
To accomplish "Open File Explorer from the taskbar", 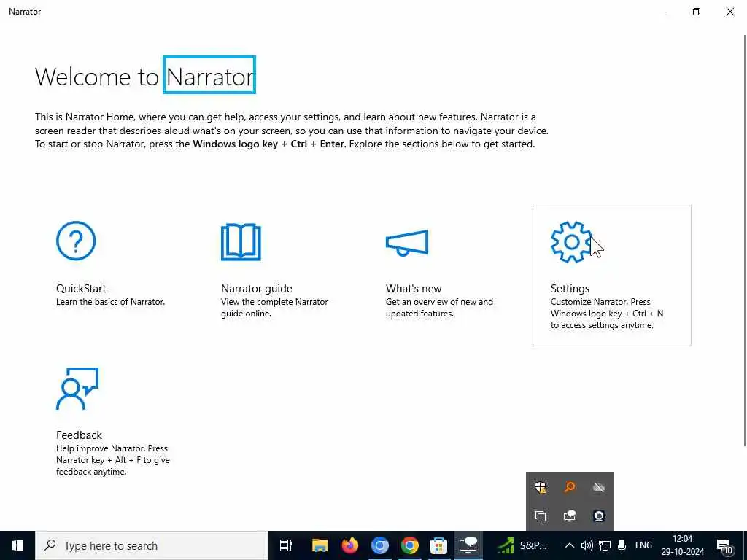I will 320,545.
